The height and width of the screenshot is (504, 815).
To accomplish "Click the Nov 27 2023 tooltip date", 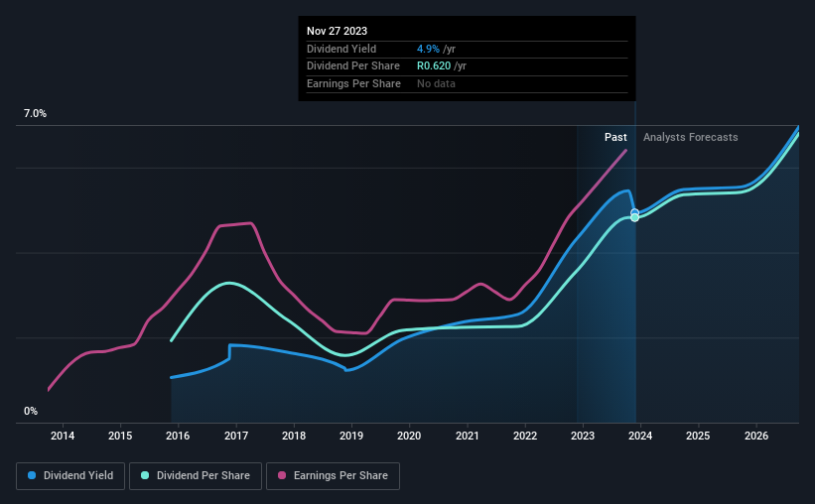I will 337,31.
